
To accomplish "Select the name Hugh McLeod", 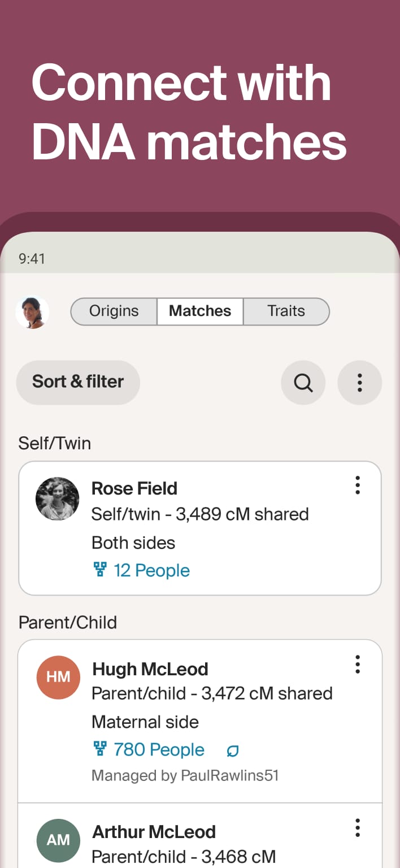I will [x=150, y=669].
